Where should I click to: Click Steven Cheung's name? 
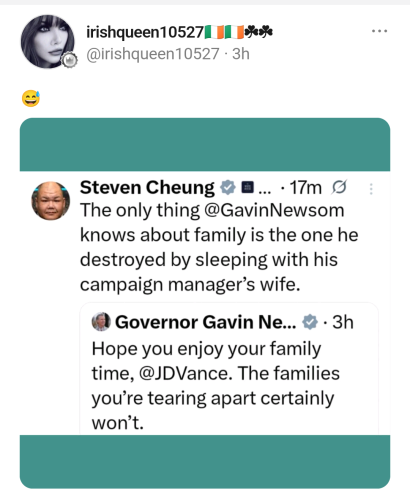click(147, 188)
